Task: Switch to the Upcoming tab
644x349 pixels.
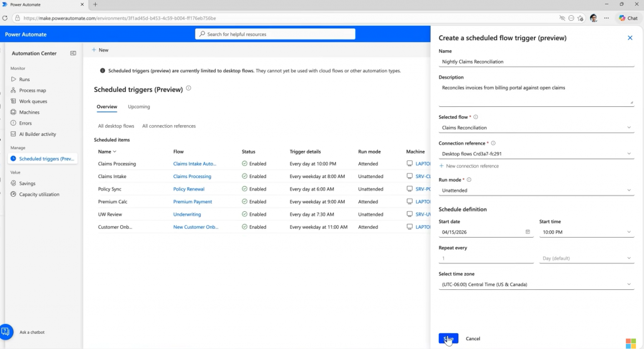Action: [x=139, y=107]
